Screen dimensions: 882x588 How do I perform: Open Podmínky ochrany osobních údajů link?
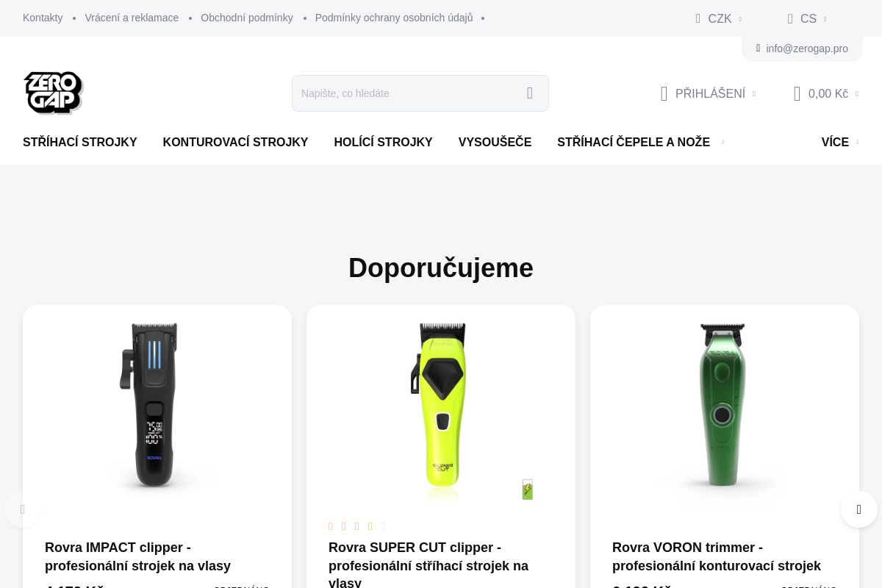coord(394,18)
